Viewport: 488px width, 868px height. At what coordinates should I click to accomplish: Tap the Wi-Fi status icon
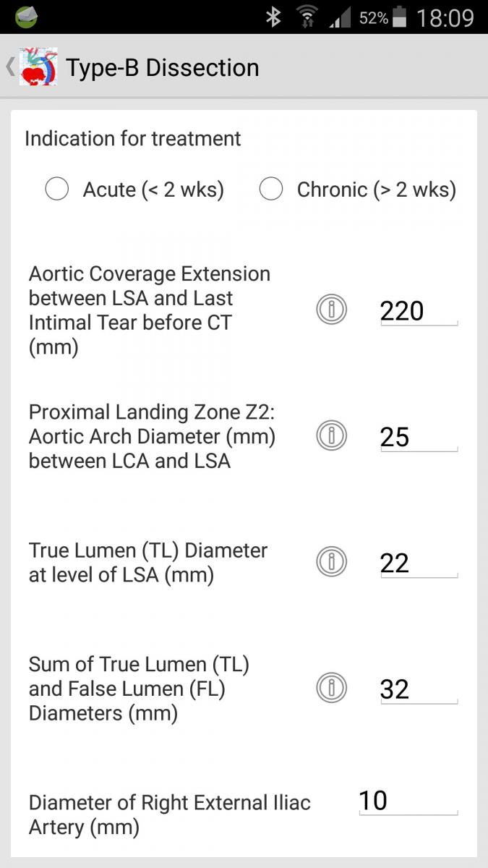[307, 17]
